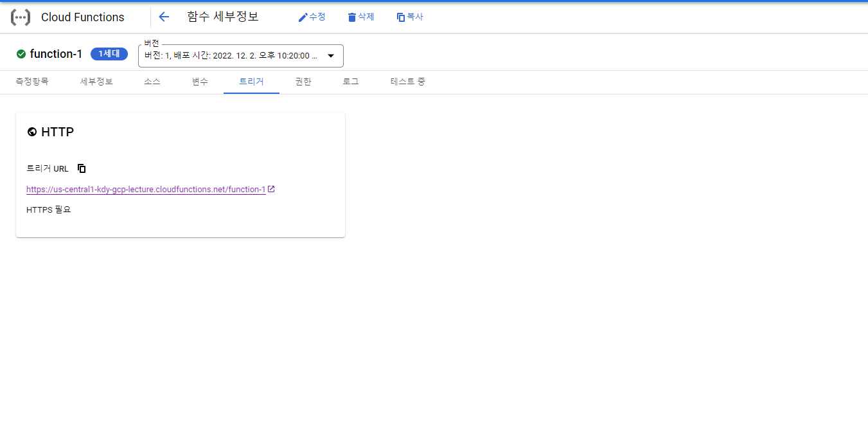Switch to the 권한 tab
Image resolution: width=868 pixels, height=439 pixels.
coord(303,82)
